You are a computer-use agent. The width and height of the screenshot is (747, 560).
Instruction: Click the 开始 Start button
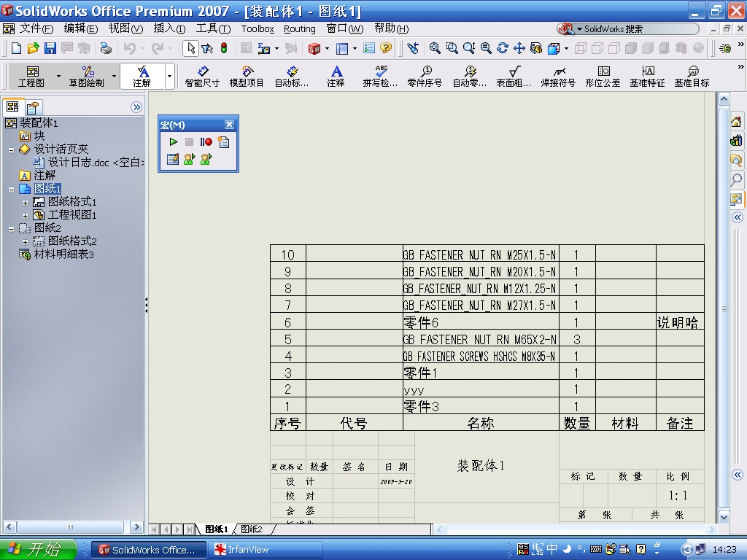(x=38, y=550)
